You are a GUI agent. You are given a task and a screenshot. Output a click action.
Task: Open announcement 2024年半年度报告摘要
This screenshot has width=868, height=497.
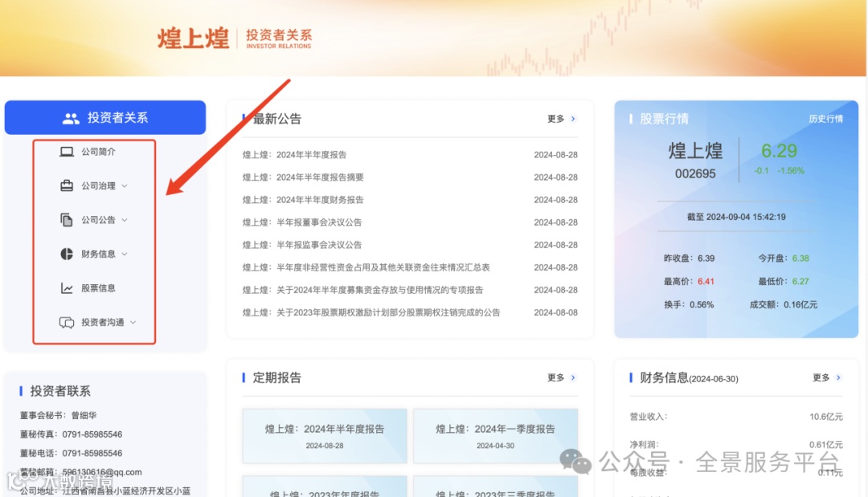[303, 177]
